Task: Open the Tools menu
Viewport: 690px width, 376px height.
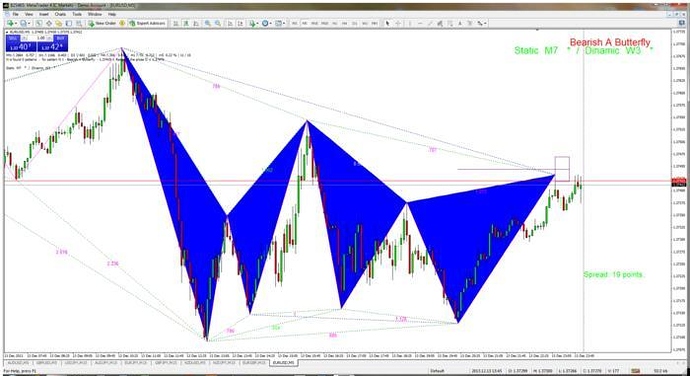Action: coord(77,14)
